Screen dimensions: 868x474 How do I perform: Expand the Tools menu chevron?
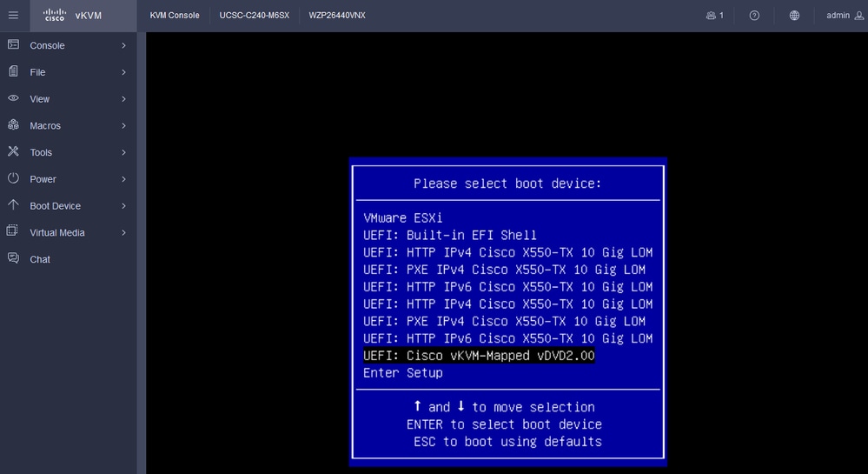coord(124,152)
